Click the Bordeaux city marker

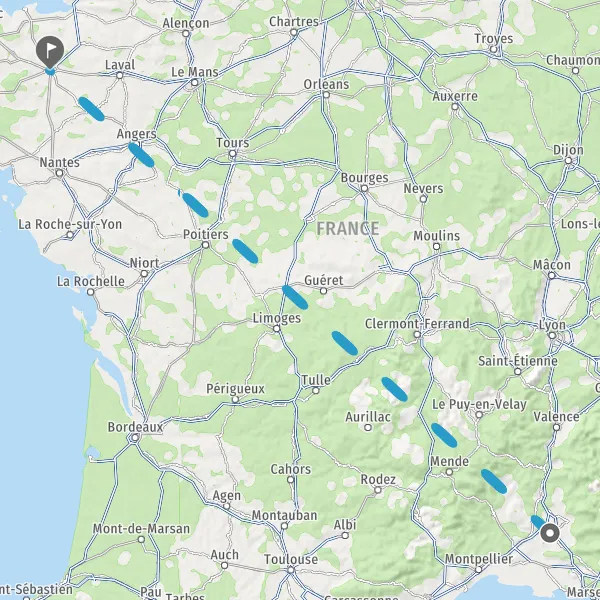135,437
